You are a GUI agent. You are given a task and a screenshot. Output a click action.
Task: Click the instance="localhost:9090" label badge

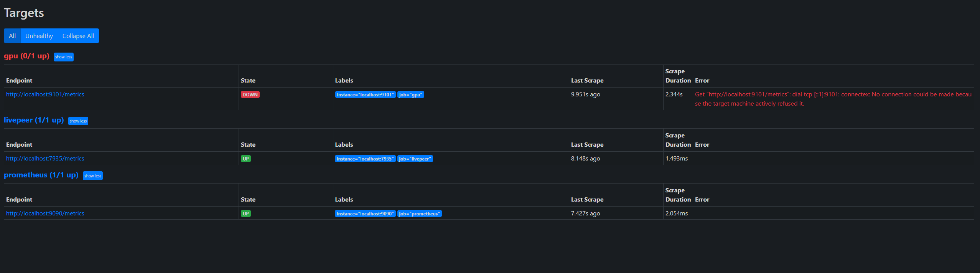pos(365,213)
